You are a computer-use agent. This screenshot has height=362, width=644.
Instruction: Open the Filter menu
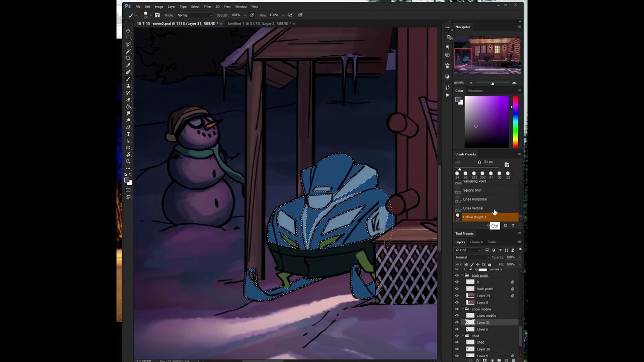(207, 7)
